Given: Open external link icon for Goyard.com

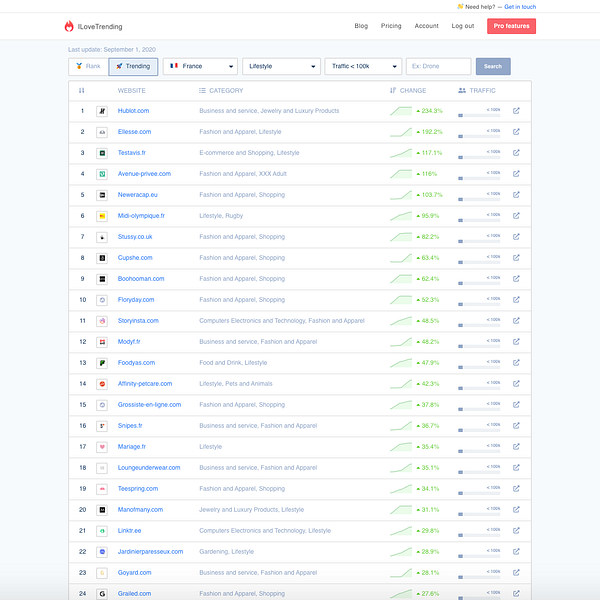Looking at the screenshot, I should [516, 573].
